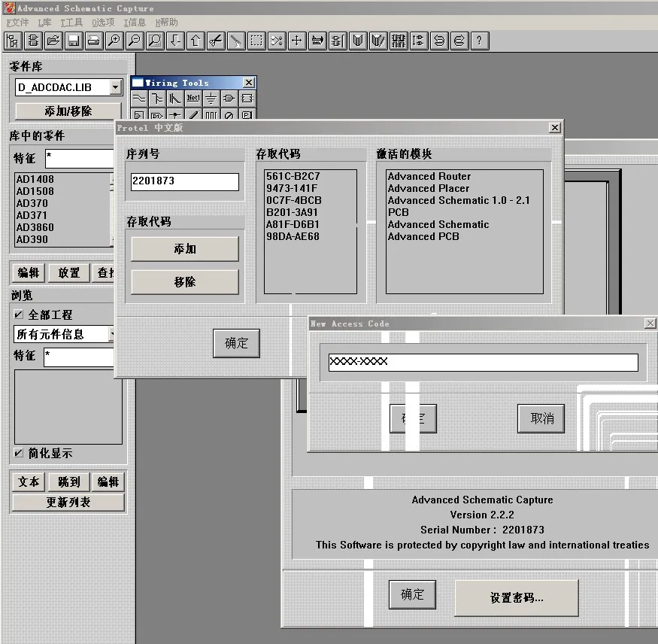Click the undo curved arrow icon

click(x=439, y=41)
